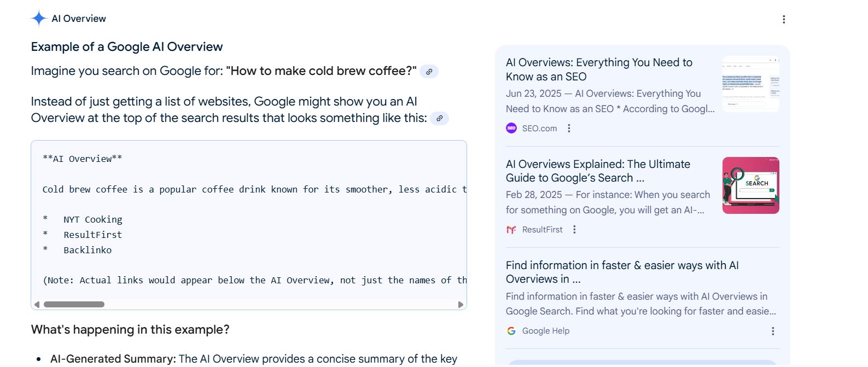Open the ResultFirst result's three-dot menu
868x367 pixels.
[574, 230]
